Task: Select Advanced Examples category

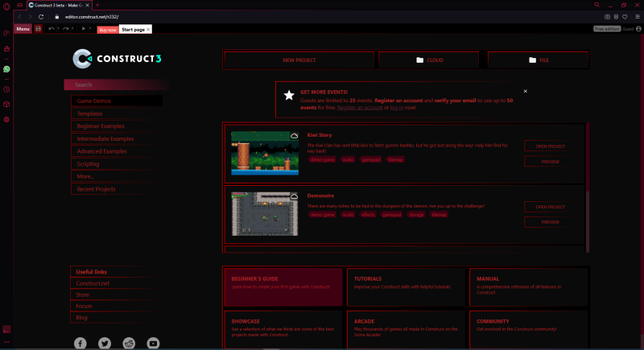Action: [117, 151]
